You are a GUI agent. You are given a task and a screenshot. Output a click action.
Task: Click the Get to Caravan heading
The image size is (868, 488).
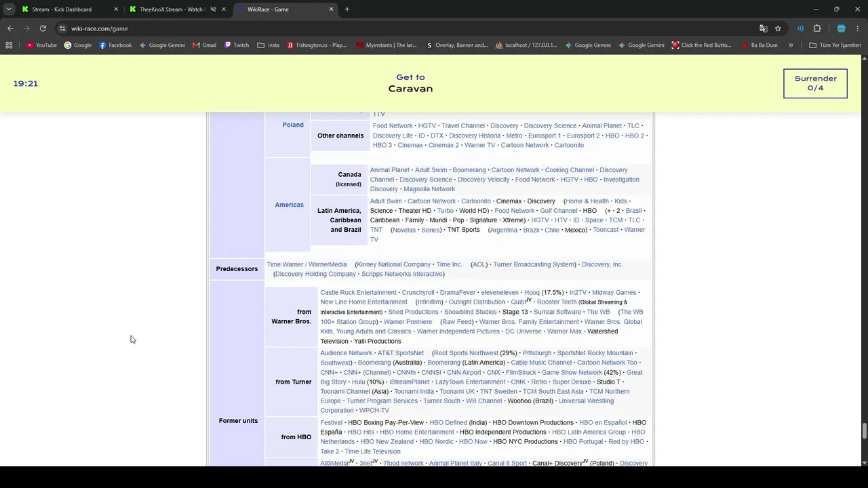[410, 83]
